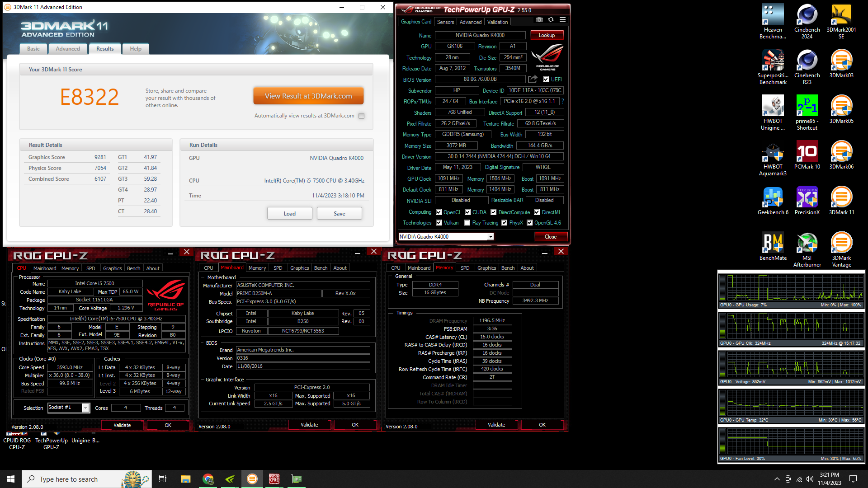Open Geekbench 6 desktop icon

tap(773, 200)
